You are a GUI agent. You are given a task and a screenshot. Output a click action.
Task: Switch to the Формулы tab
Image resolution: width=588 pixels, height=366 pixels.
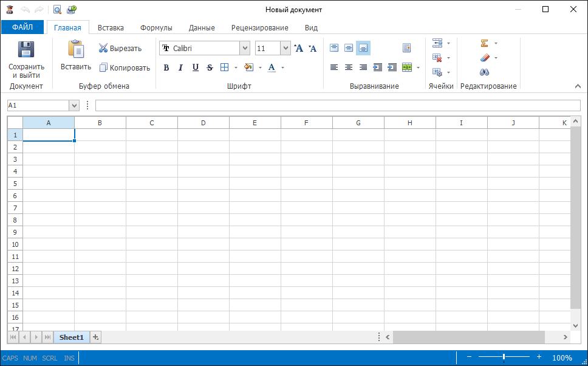(156, 28)
